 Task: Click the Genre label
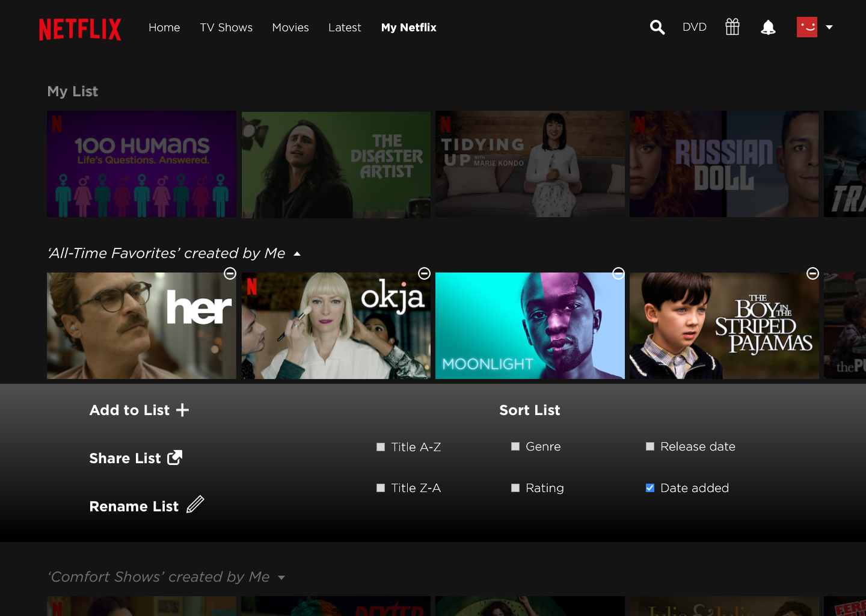point(543,446)
